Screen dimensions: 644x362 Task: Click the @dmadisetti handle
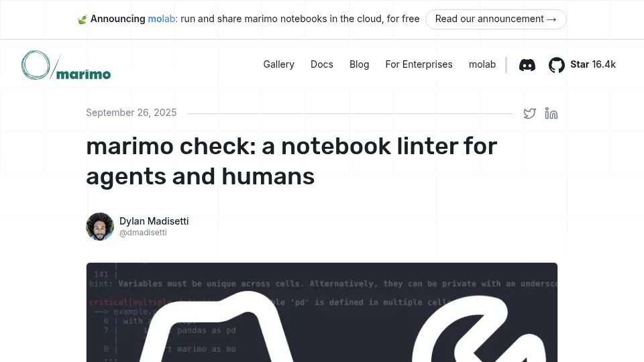pyautogui.click(x=143, y=233)
